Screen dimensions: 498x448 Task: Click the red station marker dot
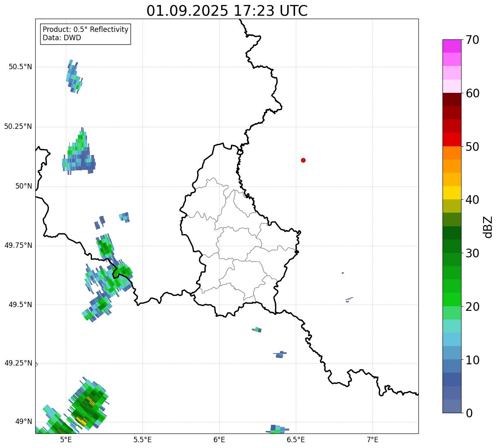coord(303,160)
